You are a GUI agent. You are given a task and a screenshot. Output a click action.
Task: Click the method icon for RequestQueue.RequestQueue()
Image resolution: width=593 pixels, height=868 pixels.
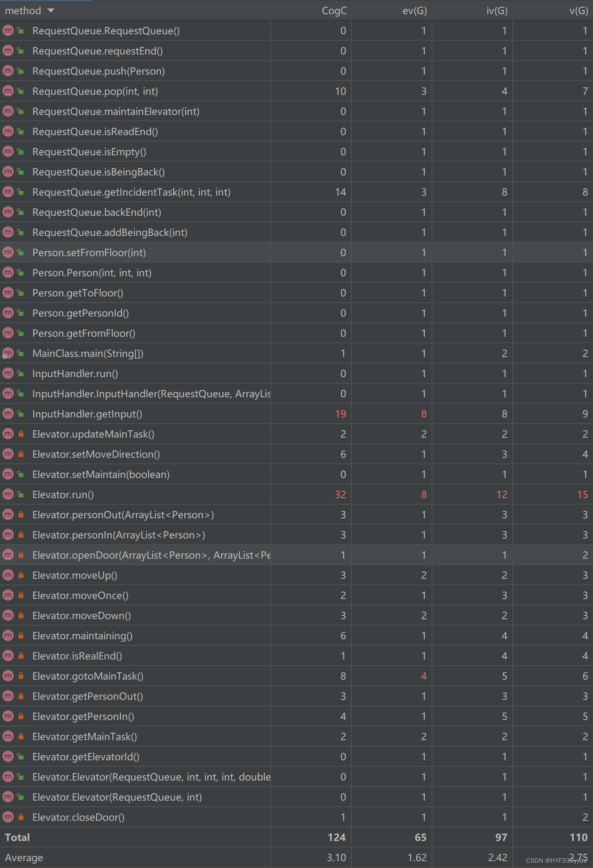point(8,31)
